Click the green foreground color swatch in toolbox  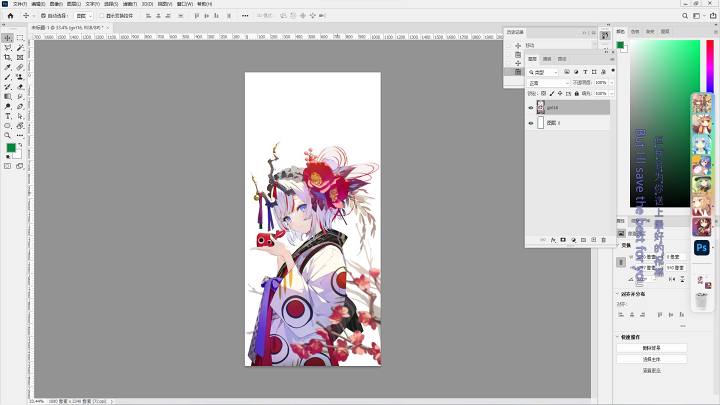pos(11,147)
